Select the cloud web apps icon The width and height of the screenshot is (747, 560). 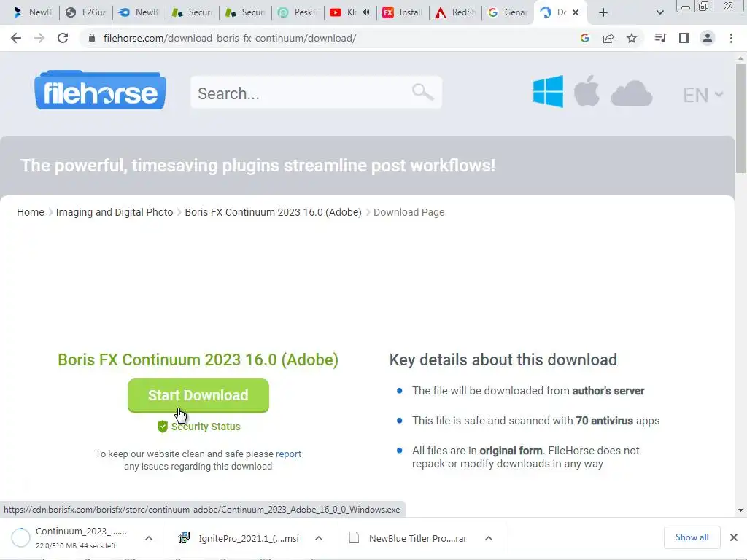coord(631,93)
